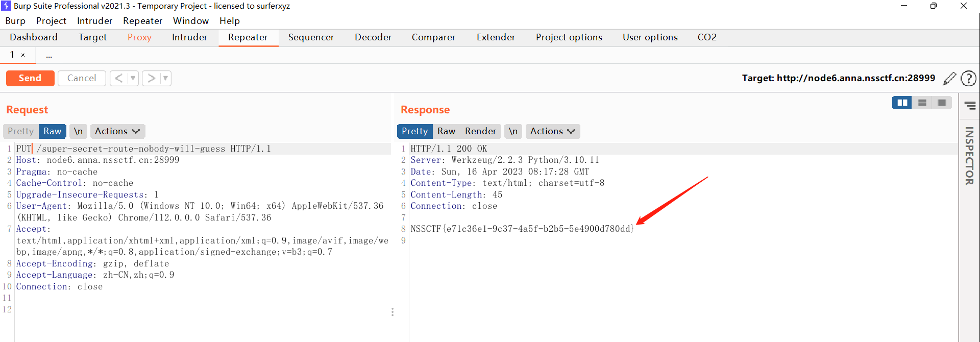Toggle newline display in Request pane

[78, 131]
